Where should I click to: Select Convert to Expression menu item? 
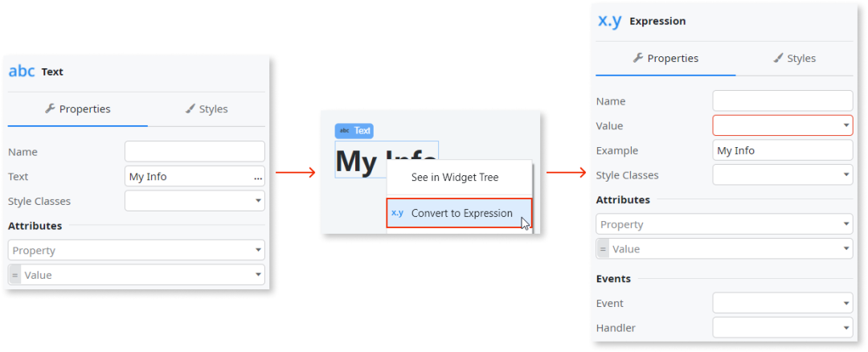tap(461, 213)
